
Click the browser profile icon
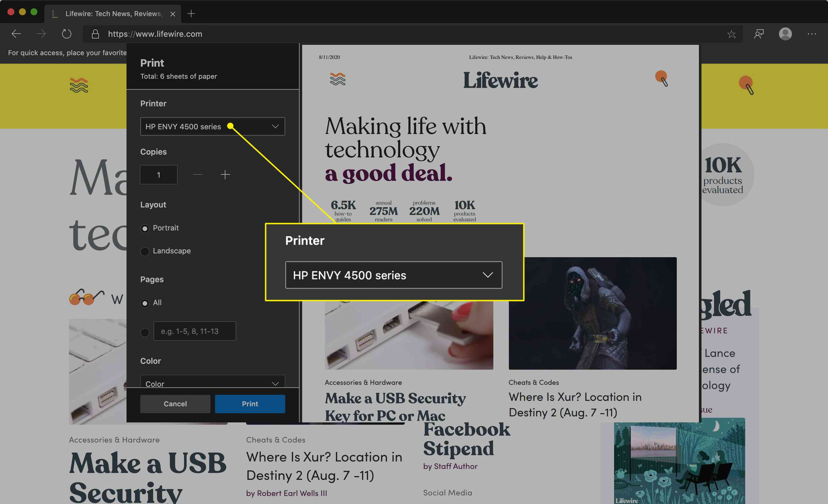tap(784, 33)
